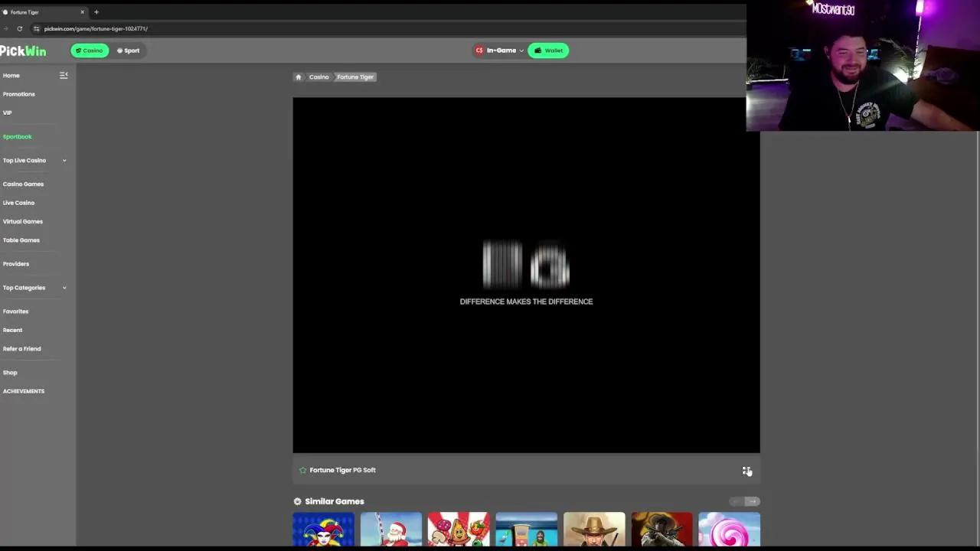980x551 pixels.
Task: Add Fortune Tiger to favorites with star
Action: (x=303, y=470)
